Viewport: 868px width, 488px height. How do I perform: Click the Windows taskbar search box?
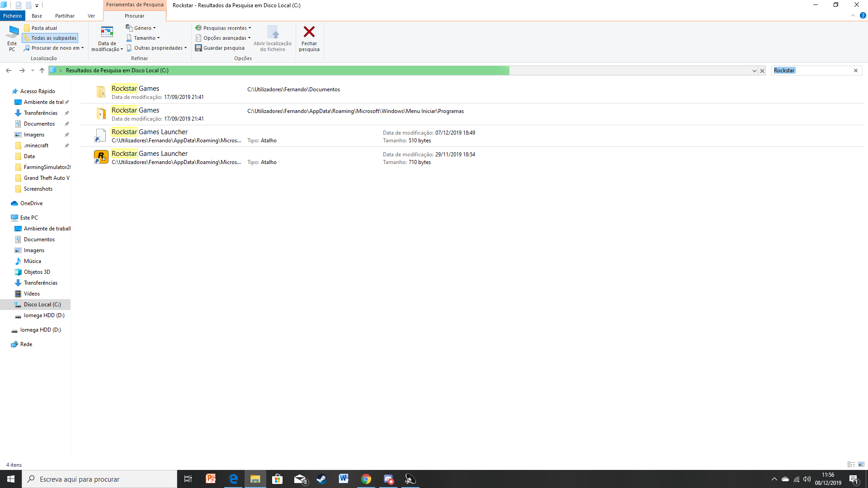coord(99,479)
